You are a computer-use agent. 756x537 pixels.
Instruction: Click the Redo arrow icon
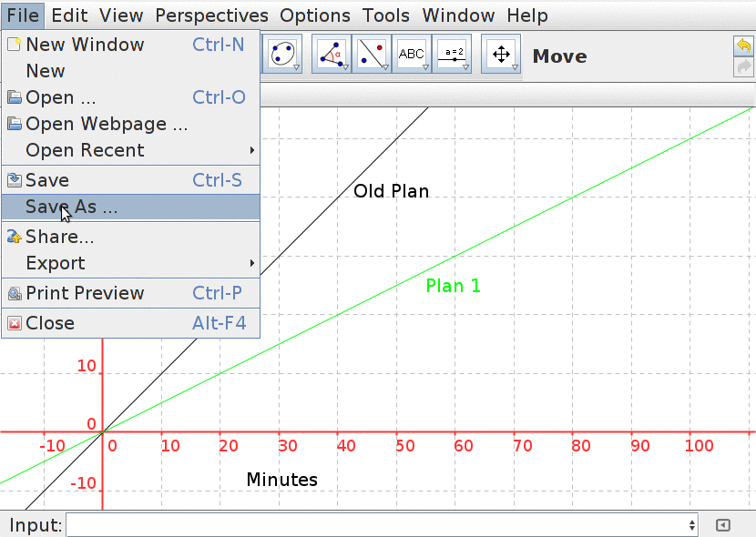click(743, 64)
